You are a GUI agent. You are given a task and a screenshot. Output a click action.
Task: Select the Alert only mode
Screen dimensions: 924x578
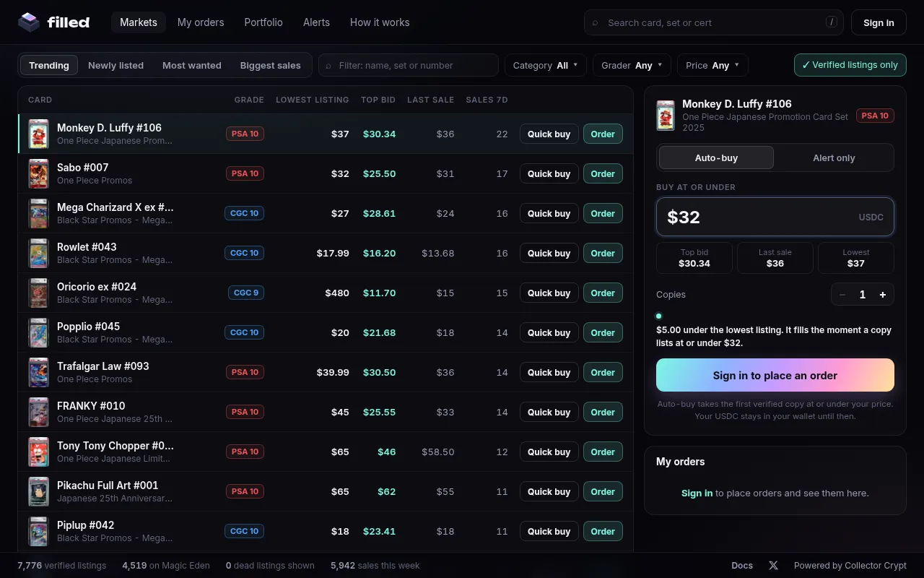point(834,158)
